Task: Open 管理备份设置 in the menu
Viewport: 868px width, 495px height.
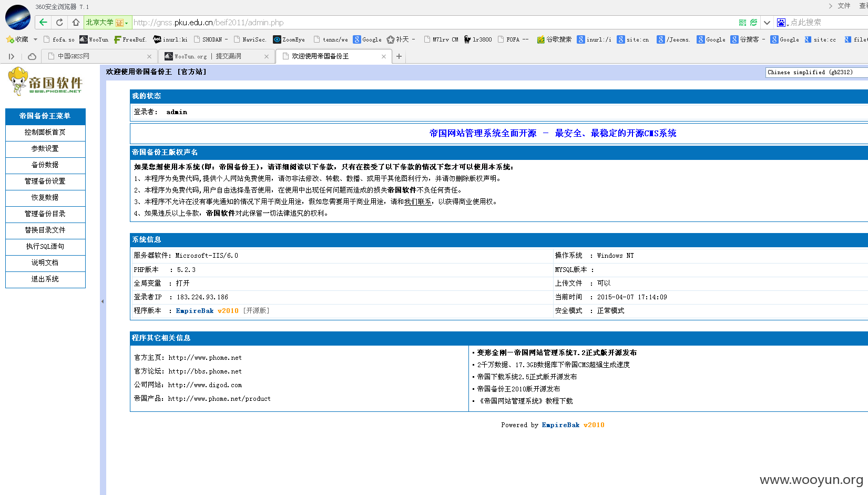Action: (45, 181)
